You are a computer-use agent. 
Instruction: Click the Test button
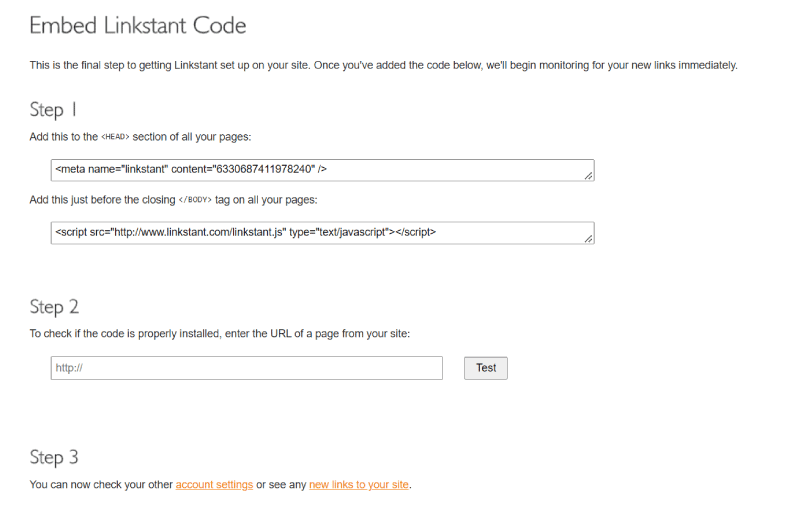pyautogui.click(x=486, y=368)
